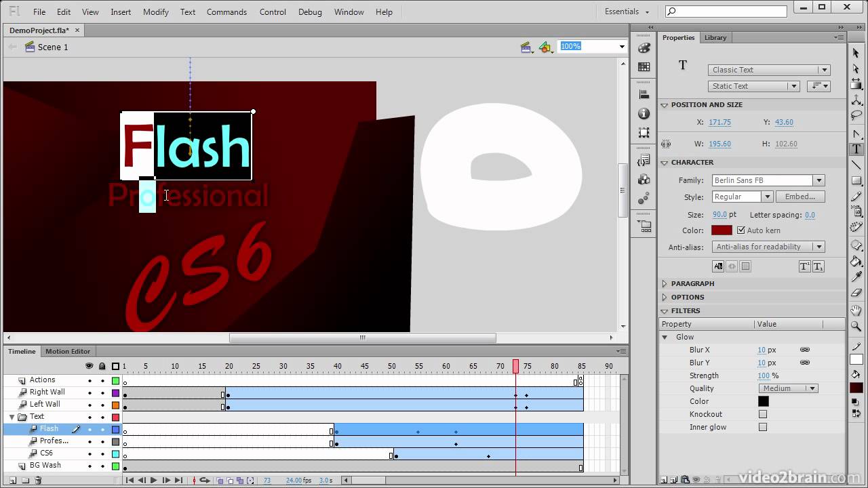Viewport: 868px width, 488px height.
Task: Select the Zoom tool
Action: [x=856, y=326]
